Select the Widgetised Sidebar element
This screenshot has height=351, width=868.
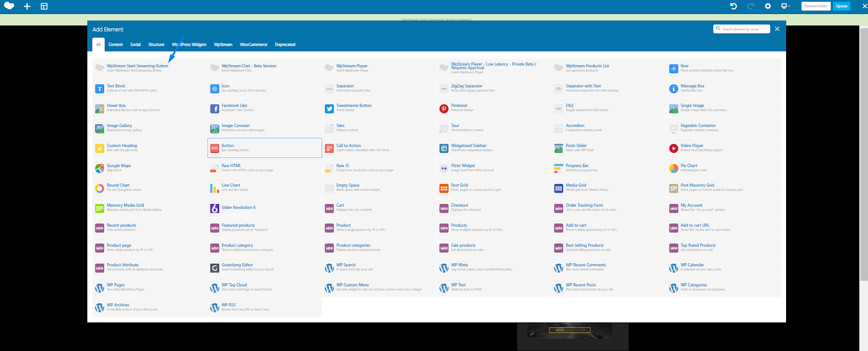494,148
